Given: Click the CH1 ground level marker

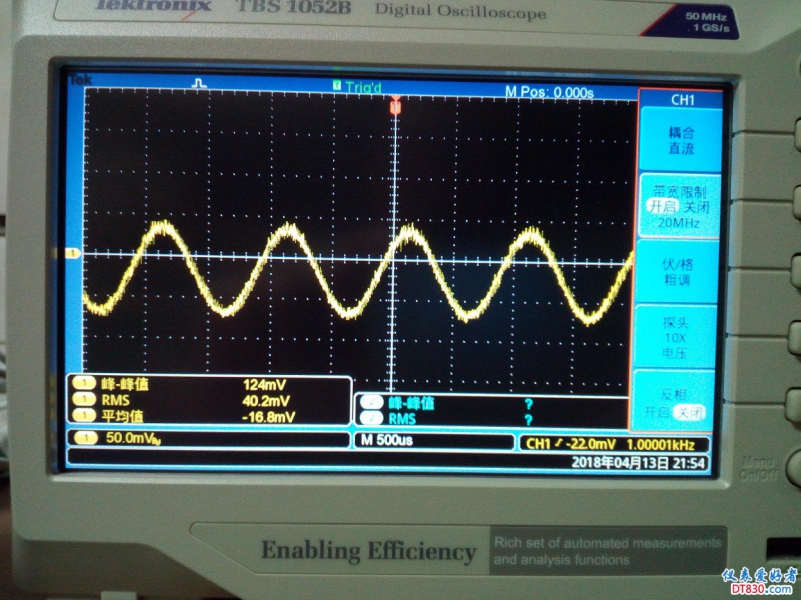Looking at the screenshot, I should [x=72, y=254].
